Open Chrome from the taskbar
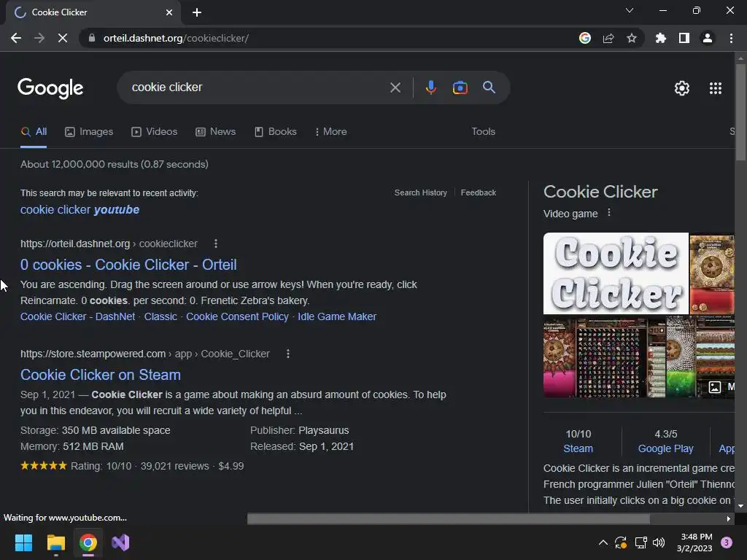Viewport: 747px width, 560px height. [88, 542]
